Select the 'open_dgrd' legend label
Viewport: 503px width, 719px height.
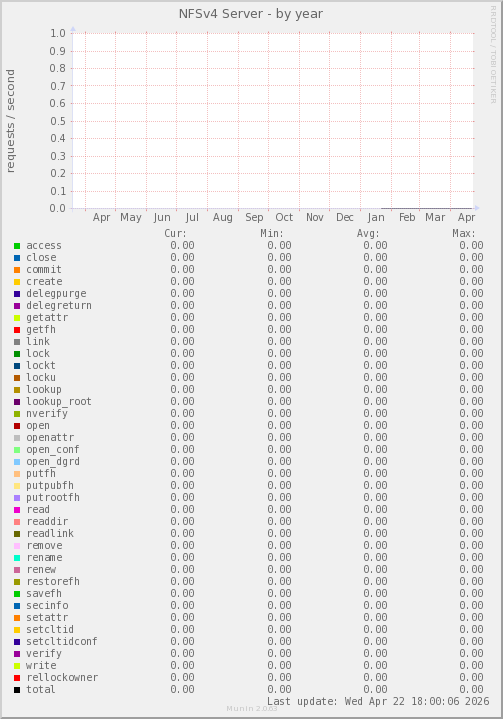pos(53,461)
